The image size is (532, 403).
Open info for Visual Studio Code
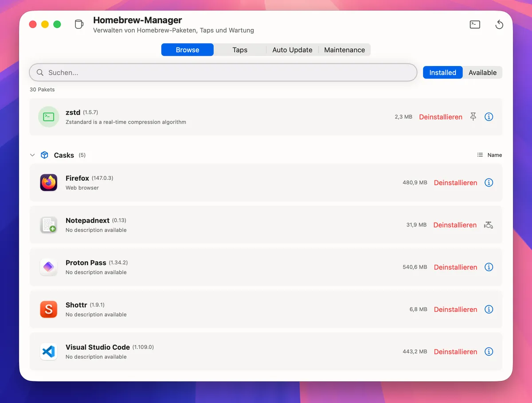[x=489, y=351]
